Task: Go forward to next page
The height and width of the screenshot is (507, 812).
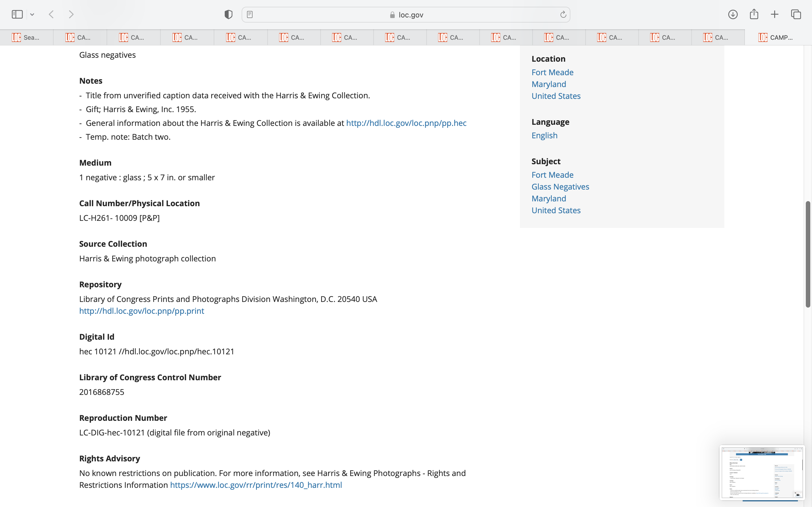Action: [71, 14]
